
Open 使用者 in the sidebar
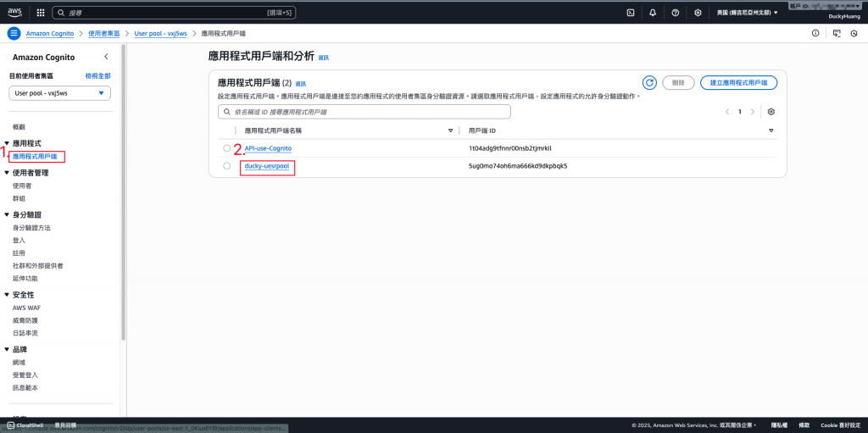[x=22, y=186]
